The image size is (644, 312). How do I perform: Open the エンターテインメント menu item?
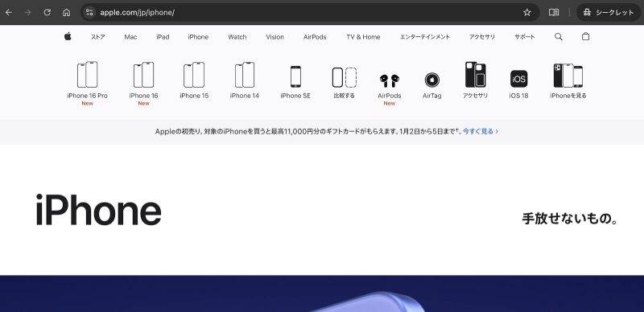[425, 37]
